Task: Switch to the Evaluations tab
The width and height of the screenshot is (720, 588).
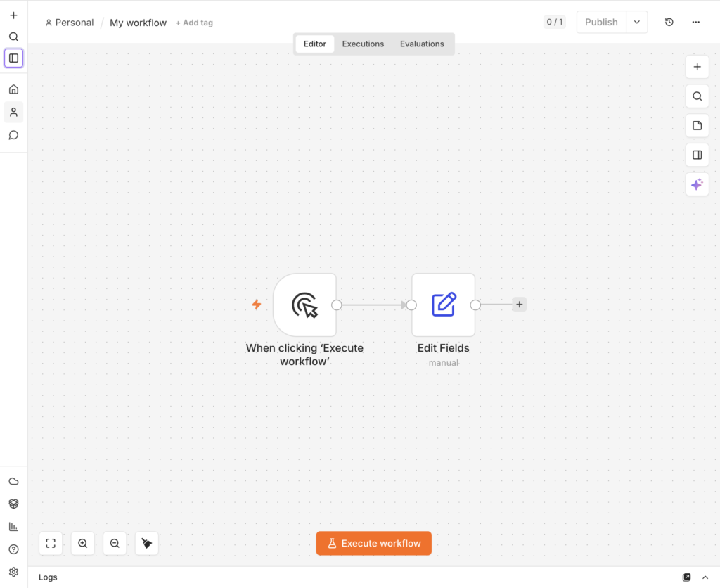Action: pyautogui.click(x=422, y=44)
